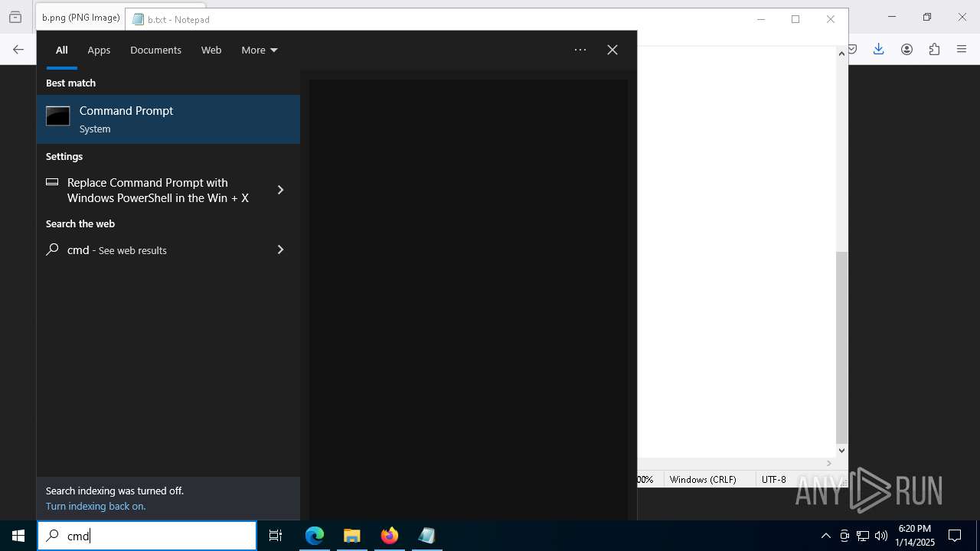The image size is (980, 551).
Task: Switch to the Documents search tab
Action: pyautogui.click(x=155, y=50)
